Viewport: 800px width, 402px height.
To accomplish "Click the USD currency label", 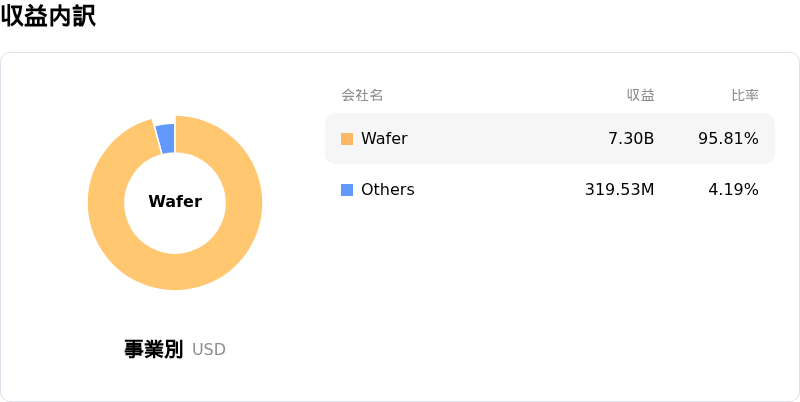I will click(x=209, y=350).
